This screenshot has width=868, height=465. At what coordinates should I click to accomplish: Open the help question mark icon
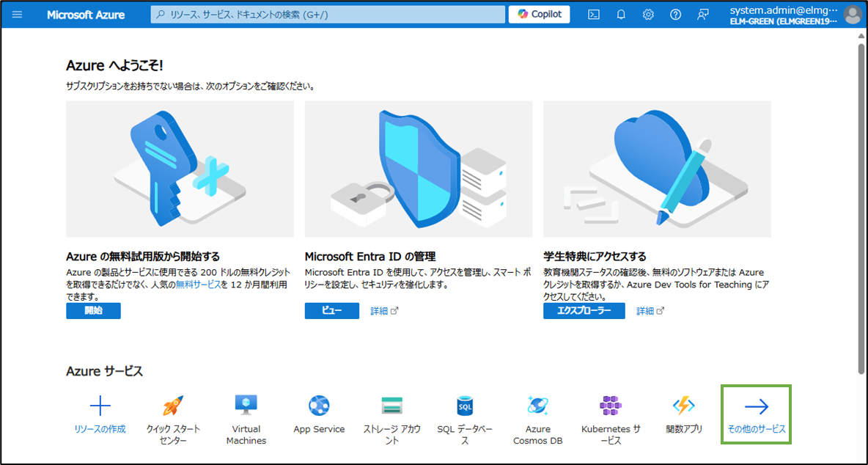click(x=674, y=15)
